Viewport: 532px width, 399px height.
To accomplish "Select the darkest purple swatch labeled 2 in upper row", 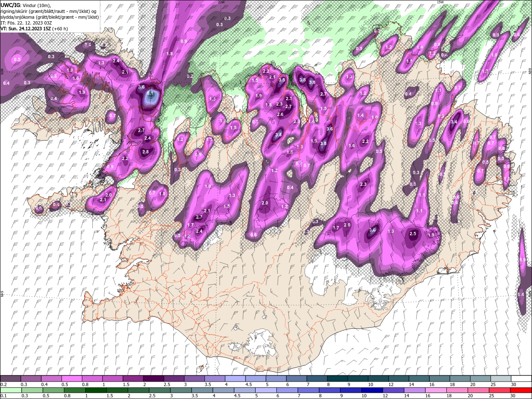I will point(153,379).
